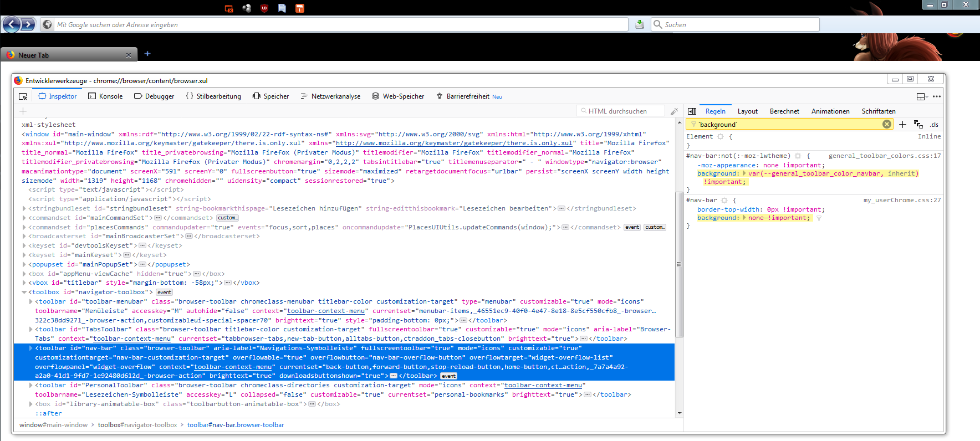
Task: Click event badge on nav-bar toolbar
Action: pyautogui.click(x=448, y=376)
